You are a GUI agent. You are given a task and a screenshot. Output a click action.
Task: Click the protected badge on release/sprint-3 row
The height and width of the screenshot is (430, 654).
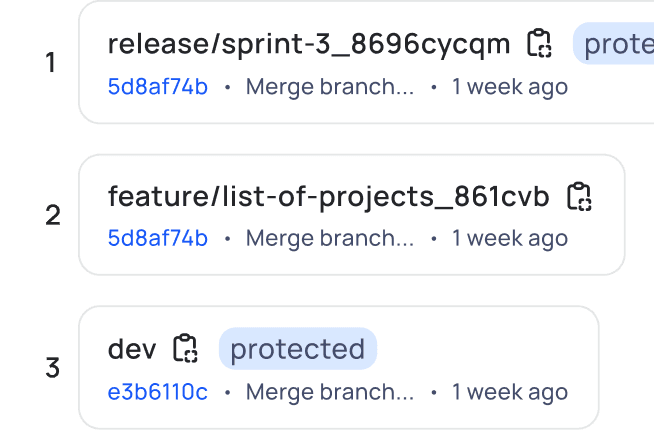tap(614, 43)
